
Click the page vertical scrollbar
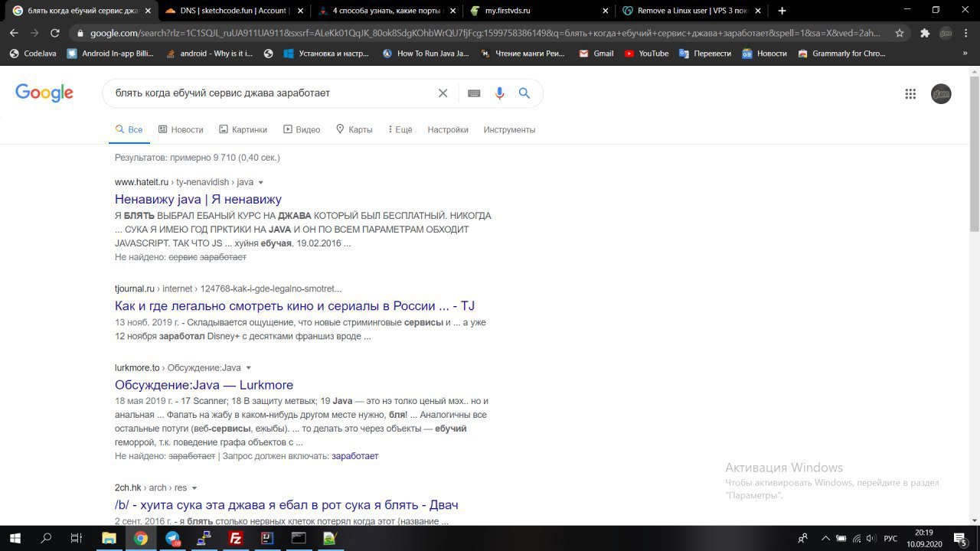[974, 153]
